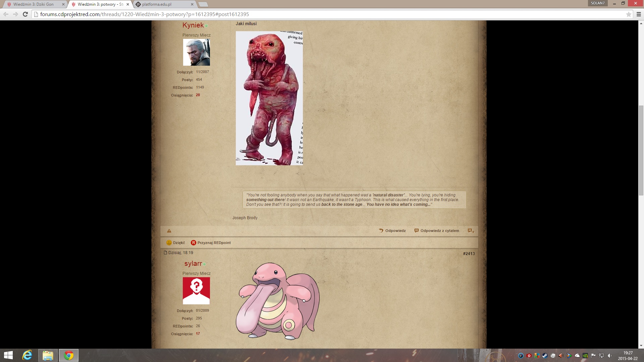Click the gray disk tray icon
This screenshot has height=362, width=644.
pos(553,356)
